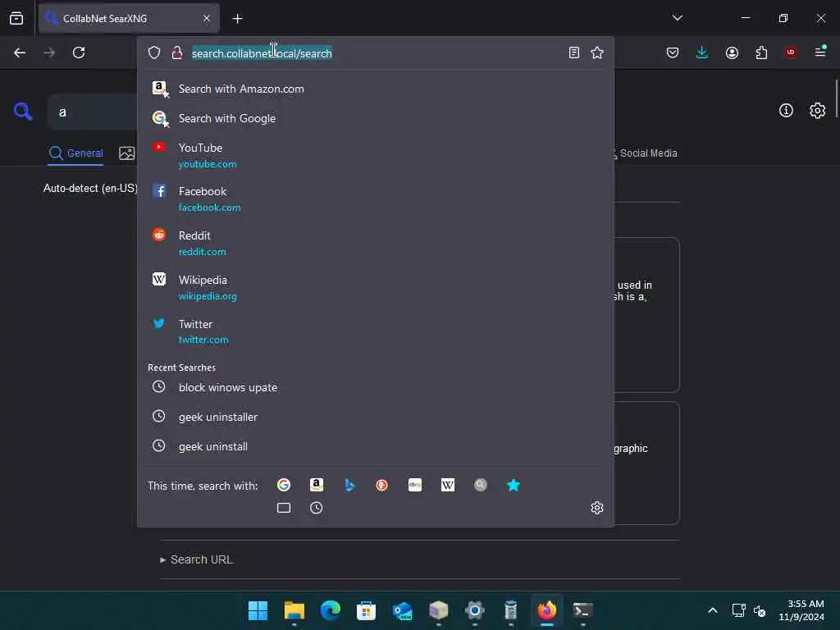
Task: Search this time with gray magnifier engine
Action: click(x=481, y=485)
